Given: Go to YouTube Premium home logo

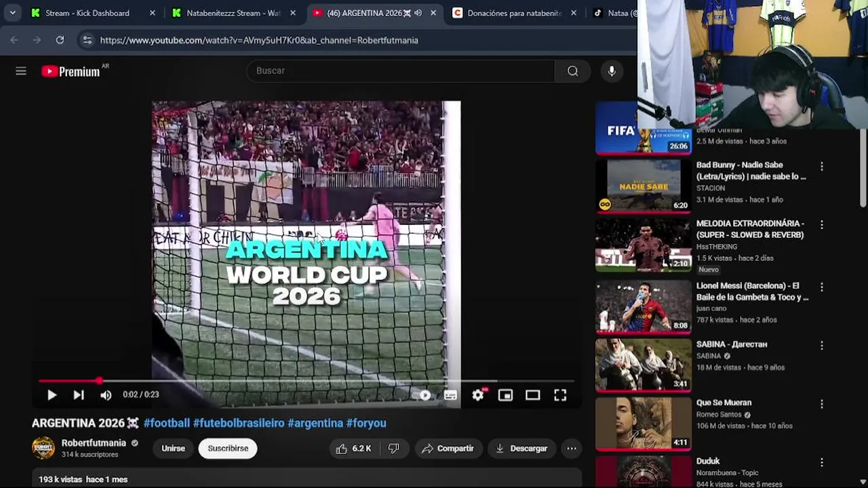Looking at the screenshot, I should (x=71, y=71).
